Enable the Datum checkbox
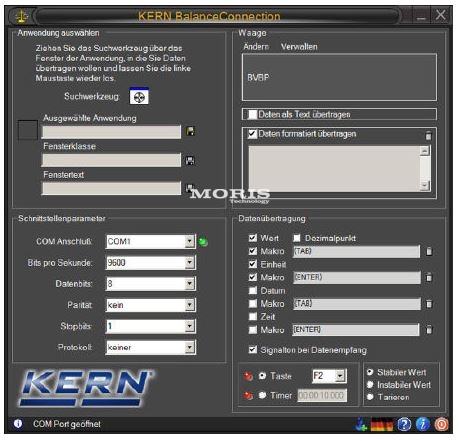Screen dimensions: 459x441 [x=253, y=290]
